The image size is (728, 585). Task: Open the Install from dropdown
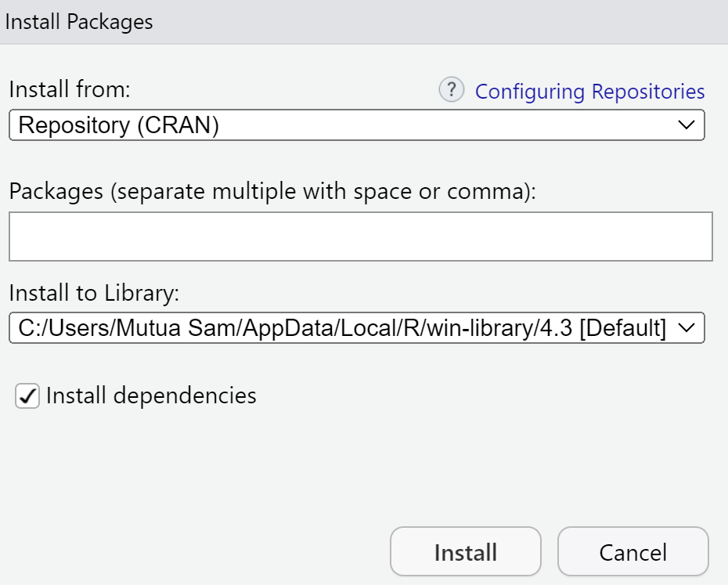356,125
